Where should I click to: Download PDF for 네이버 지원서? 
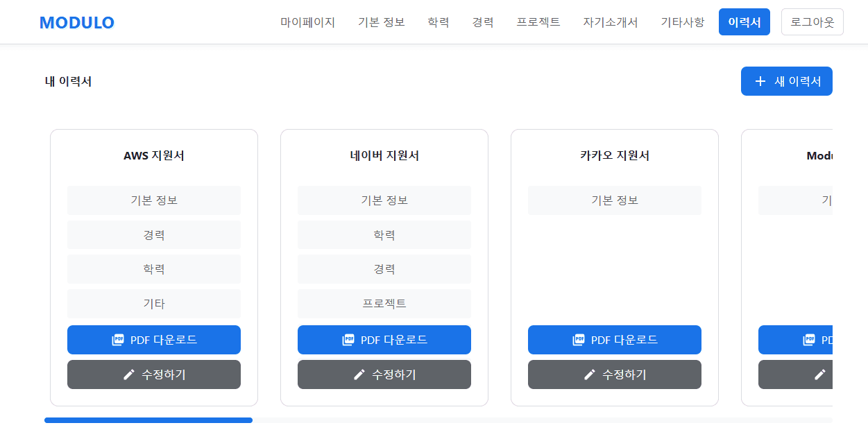(x=384, y=340)
